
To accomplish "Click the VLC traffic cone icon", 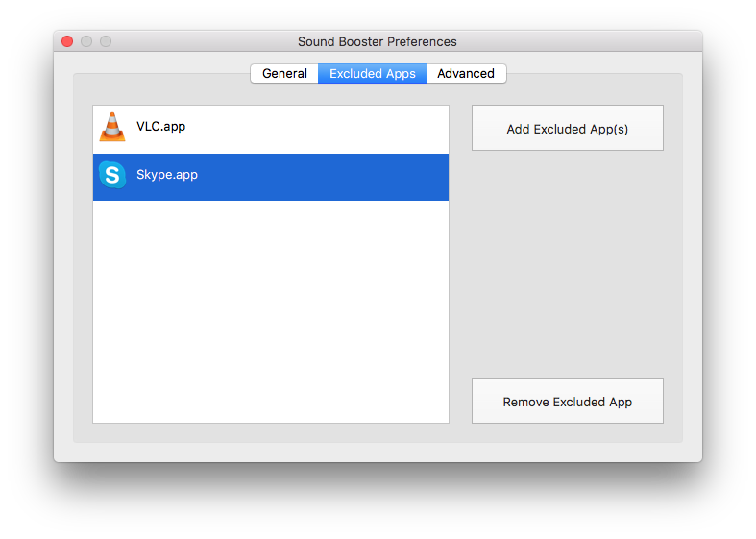I will [112, 127].
